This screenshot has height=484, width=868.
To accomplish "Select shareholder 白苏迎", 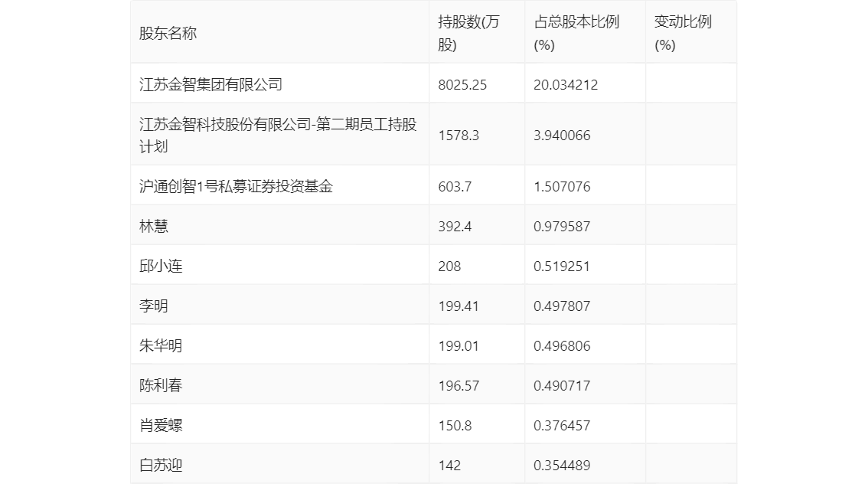I will (x=161, y=466).
